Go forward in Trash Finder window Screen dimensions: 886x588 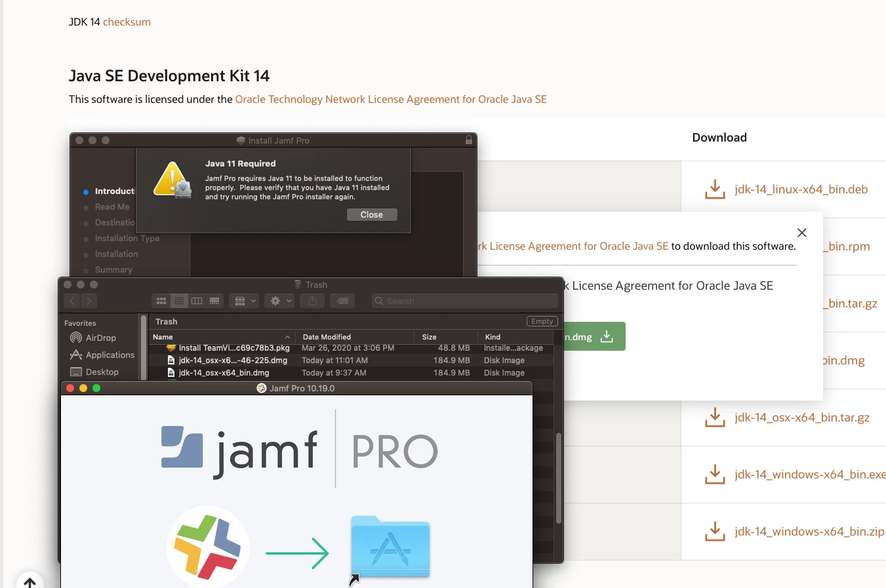[x=89, y=301]
